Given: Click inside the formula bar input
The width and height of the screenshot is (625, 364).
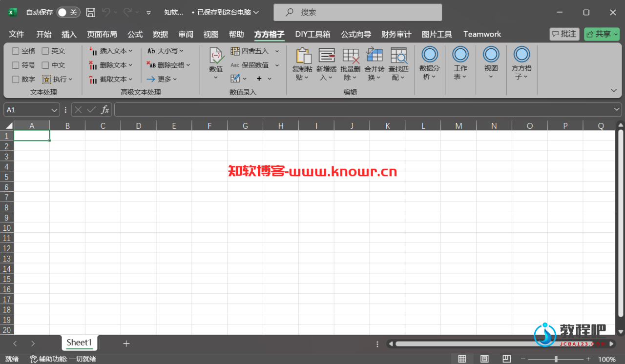Looking at the screenshot, I should [x=363, y=110].
